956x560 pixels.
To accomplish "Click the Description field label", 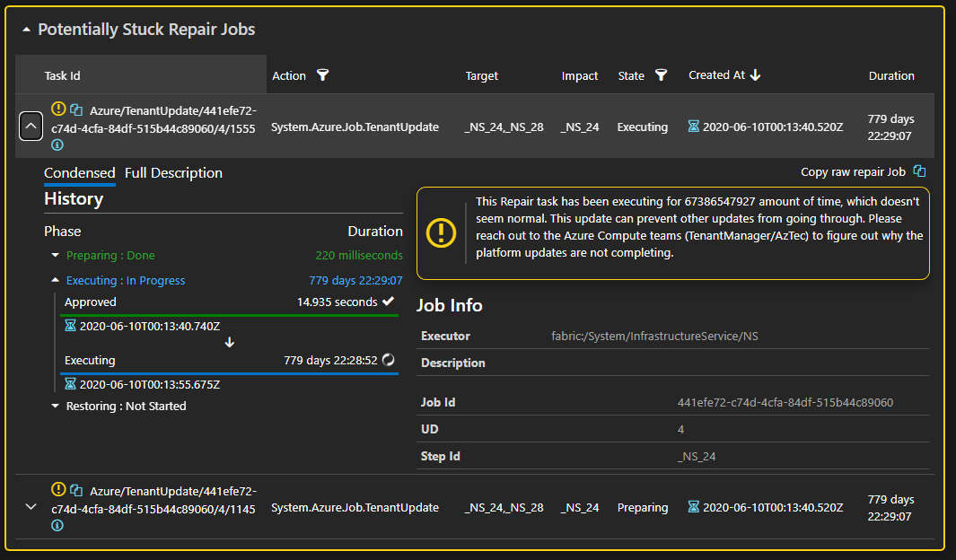I will click(x=453, y=363).
